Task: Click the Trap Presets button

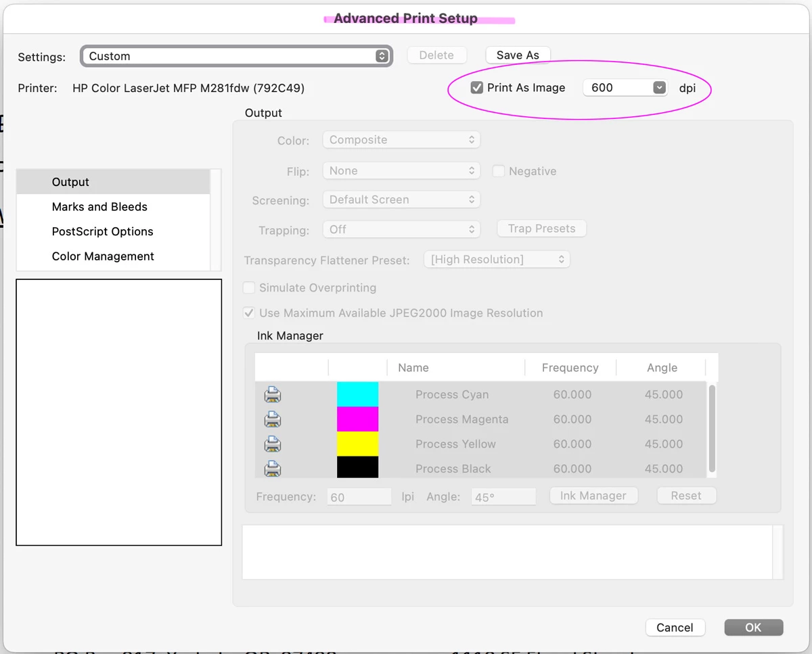Action: [541, 229]
